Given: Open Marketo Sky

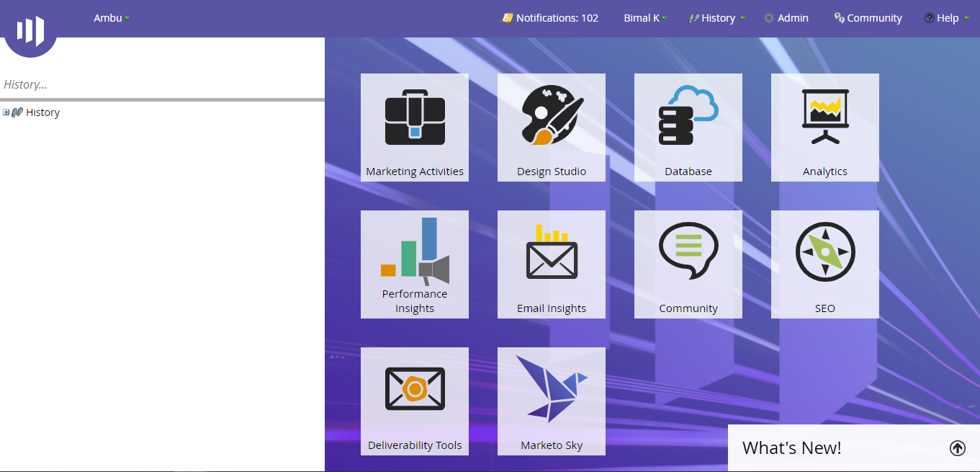Looking at the screenshot, I should click(551, 401).
